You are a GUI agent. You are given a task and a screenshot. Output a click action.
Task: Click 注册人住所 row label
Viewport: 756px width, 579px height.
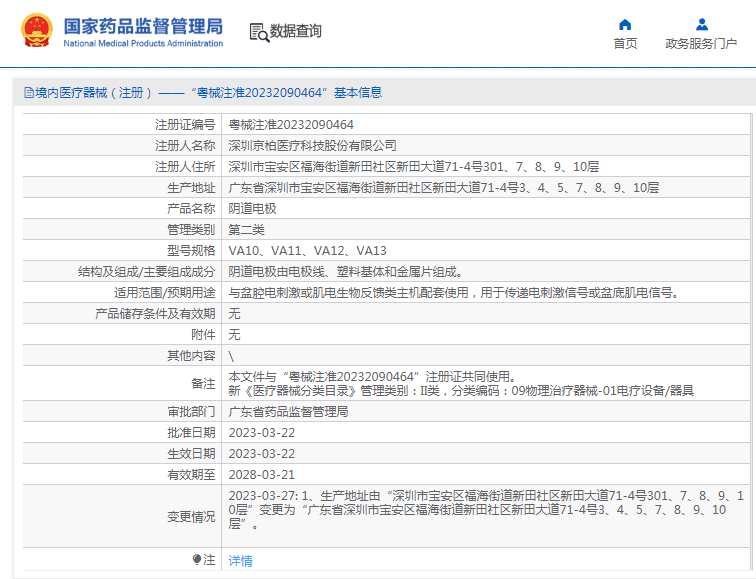185,167
